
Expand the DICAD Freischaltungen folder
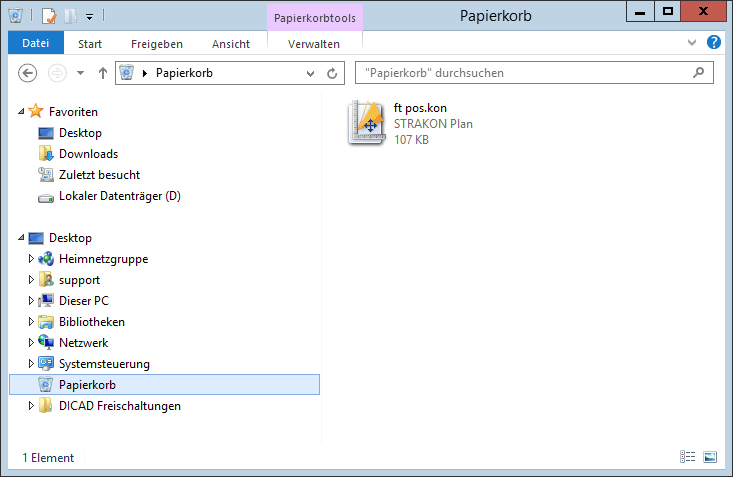pos(31,405)
